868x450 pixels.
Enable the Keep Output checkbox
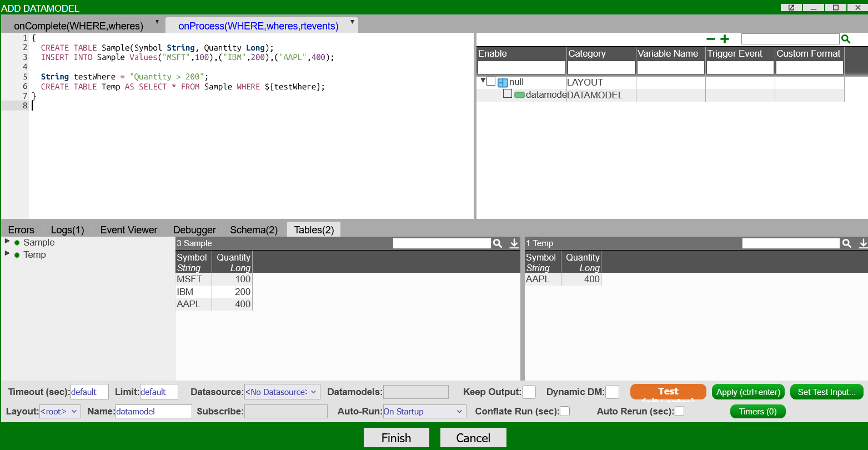pyautogui.click(x=529, y=392)
